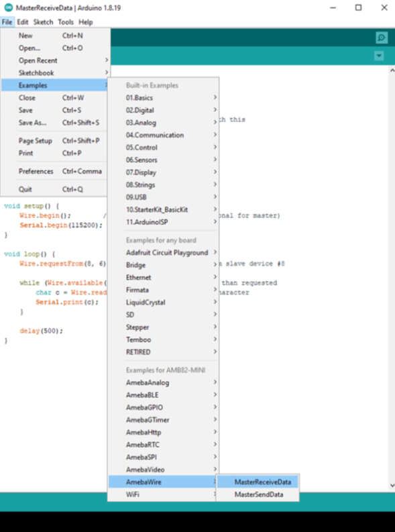This screenshot has width=395, height=532.
Task: Choose Open... from File menu
Action: [x=54, y=48]
